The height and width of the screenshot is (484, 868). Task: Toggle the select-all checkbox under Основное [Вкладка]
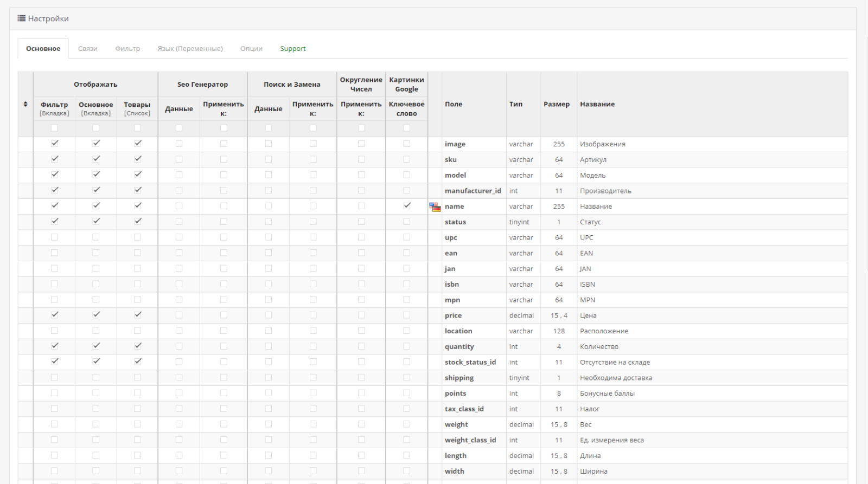96,128
